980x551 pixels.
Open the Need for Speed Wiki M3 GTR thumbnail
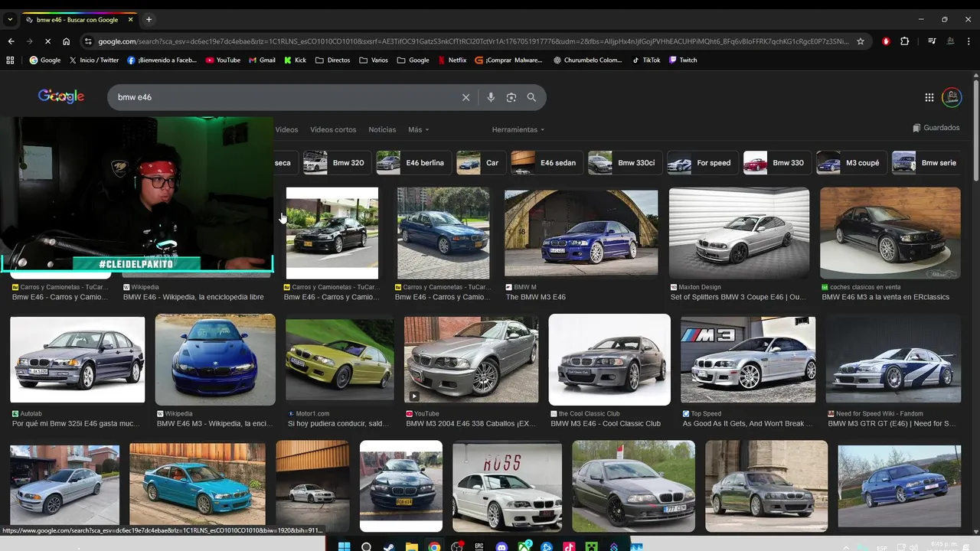pyautogui.click(x=893, y=359)
